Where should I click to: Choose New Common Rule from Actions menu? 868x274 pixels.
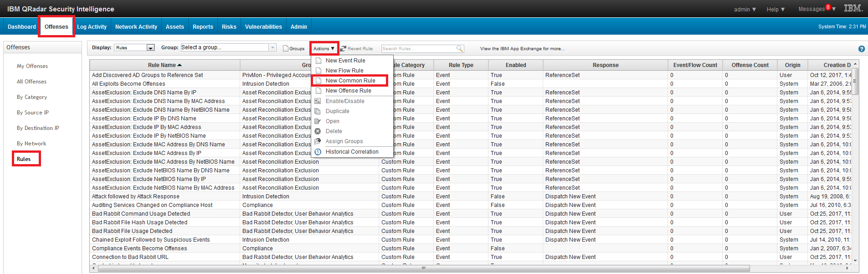(x=350, y=81)
